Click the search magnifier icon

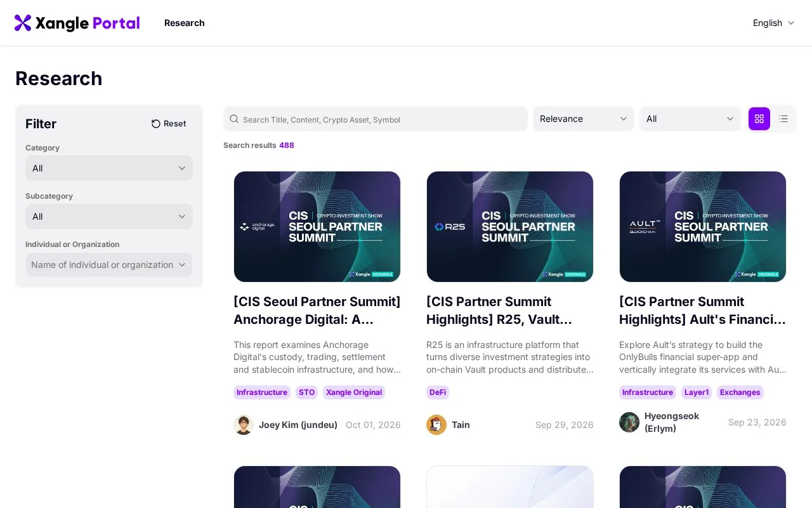pyautogui.click(x=234, y=119)
